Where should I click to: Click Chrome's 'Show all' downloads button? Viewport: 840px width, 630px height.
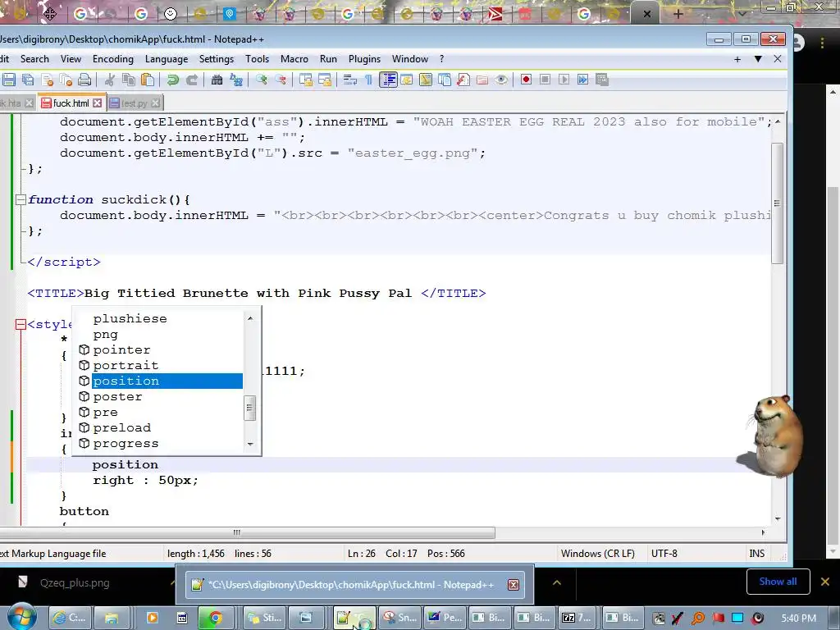click(x=778, y=582)
